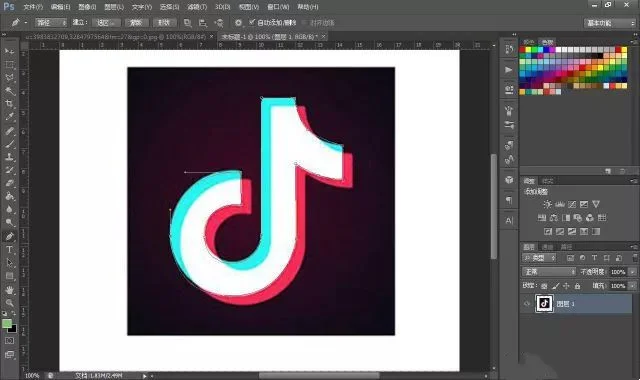Toggle Quick Mask mode
This screenshot has height=380, width=640.
pos(9,341)
